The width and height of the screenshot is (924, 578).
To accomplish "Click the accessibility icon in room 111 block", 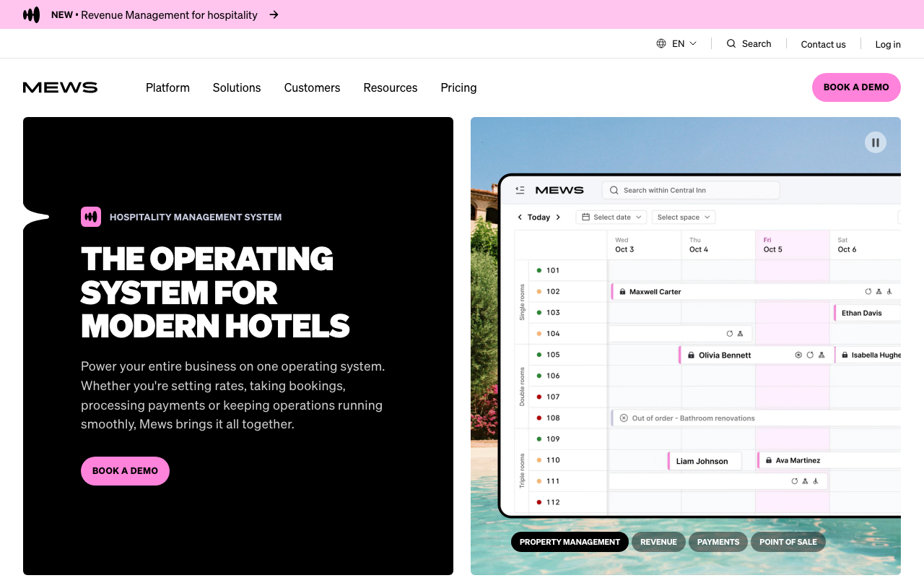I will click(816, 481).
